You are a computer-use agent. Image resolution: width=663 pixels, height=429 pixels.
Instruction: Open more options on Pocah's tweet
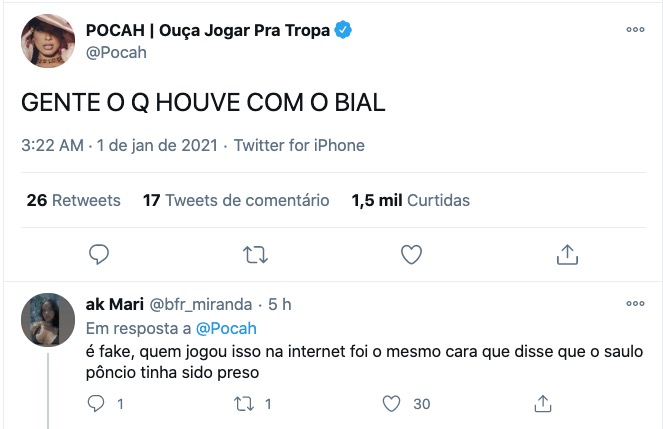coord(635,30)
